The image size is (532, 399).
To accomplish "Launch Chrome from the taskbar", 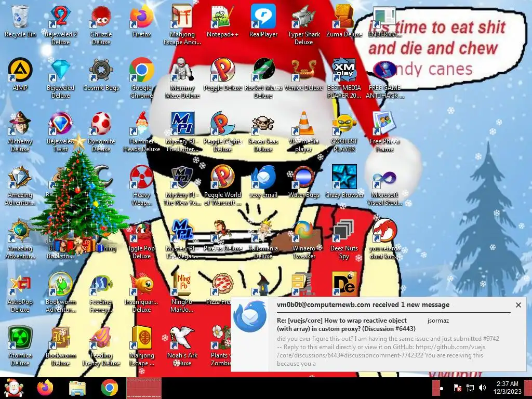I will click(x=109, y=388).
